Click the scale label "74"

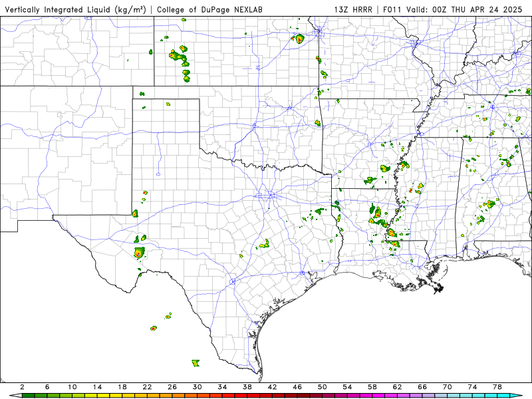[473, 387]
